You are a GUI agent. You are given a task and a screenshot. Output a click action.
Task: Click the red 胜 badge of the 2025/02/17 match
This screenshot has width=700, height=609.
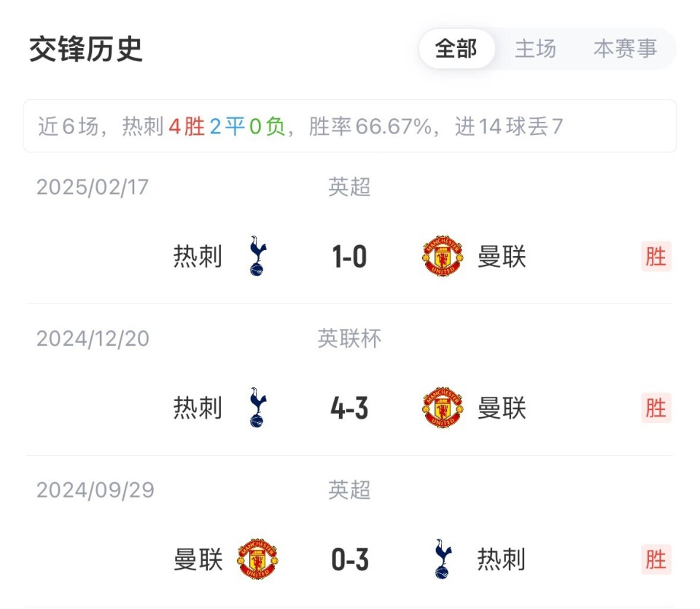click(x=655, y=257)
